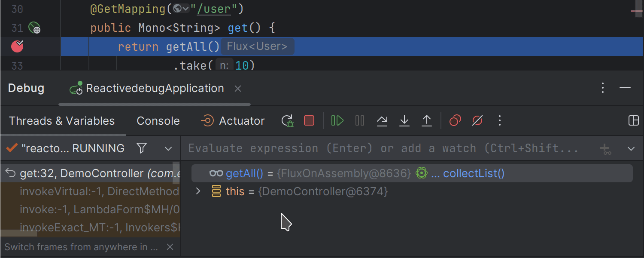Open the Console tab
This screenshot has width=644, height=258.
[158, 121]
